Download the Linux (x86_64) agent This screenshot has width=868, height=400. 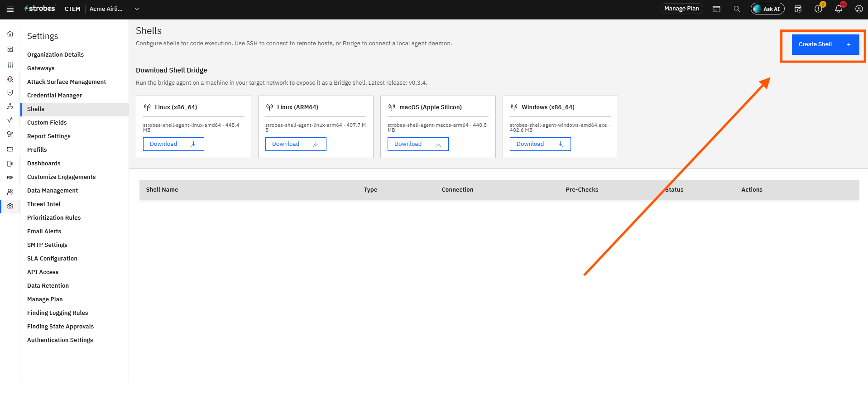point(173,144)
